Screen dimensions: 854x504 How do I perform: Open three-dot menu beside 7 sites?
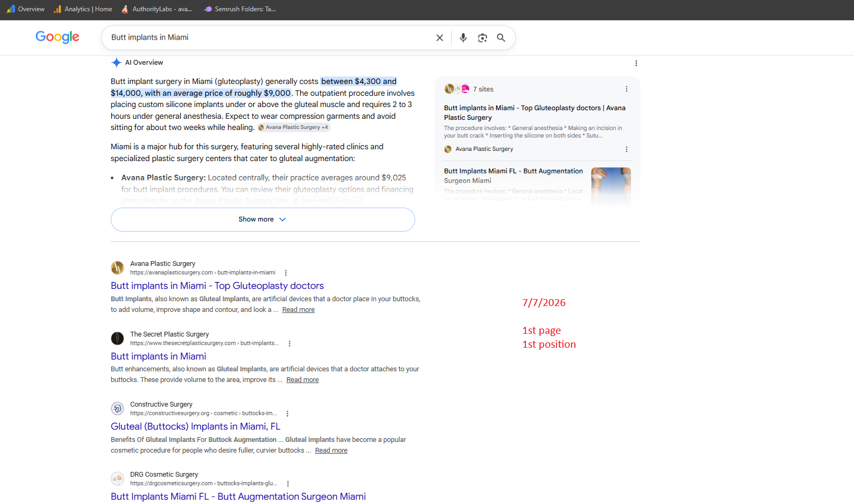[x=627, y=89]
